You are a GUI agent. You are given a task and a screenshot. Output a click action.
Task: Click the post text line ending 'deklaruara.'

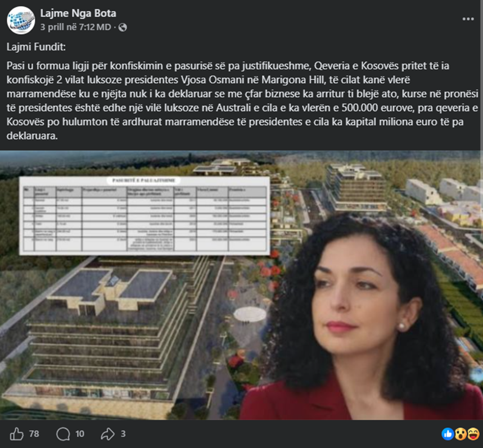pos(32,136)
